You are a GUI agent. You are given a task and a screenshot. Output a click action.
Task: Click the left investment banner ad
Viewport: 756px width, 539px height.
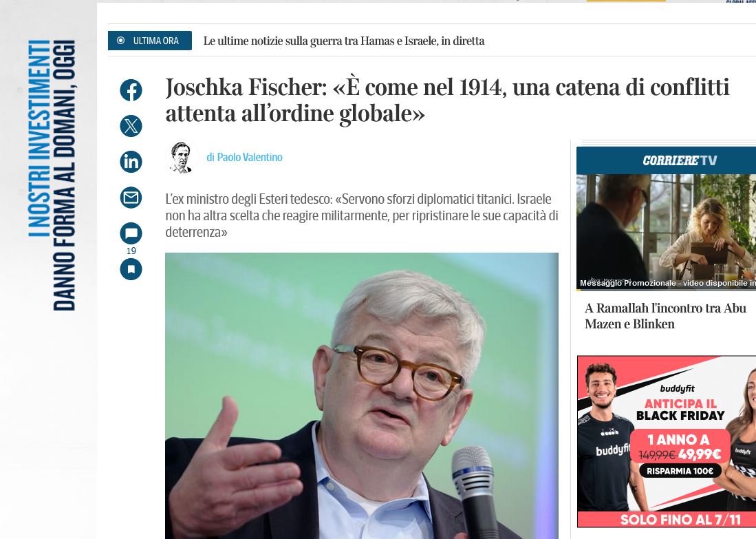click(52, 176)
